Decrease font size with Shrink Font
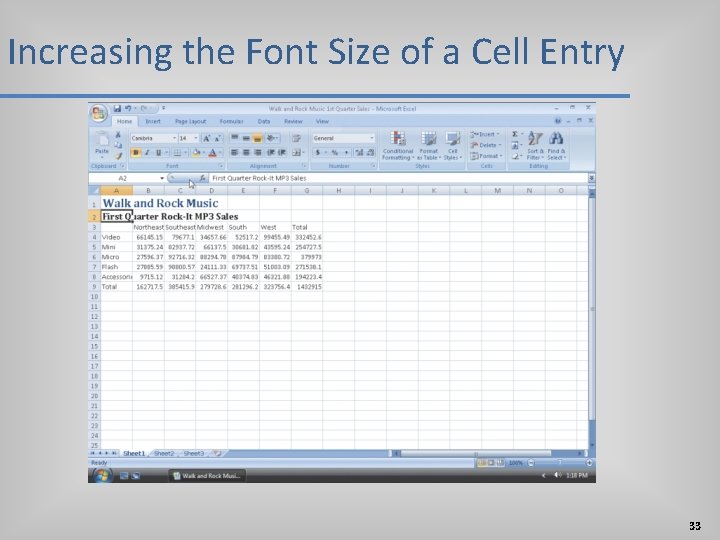The image size is (720, 540). pos(218,138)
